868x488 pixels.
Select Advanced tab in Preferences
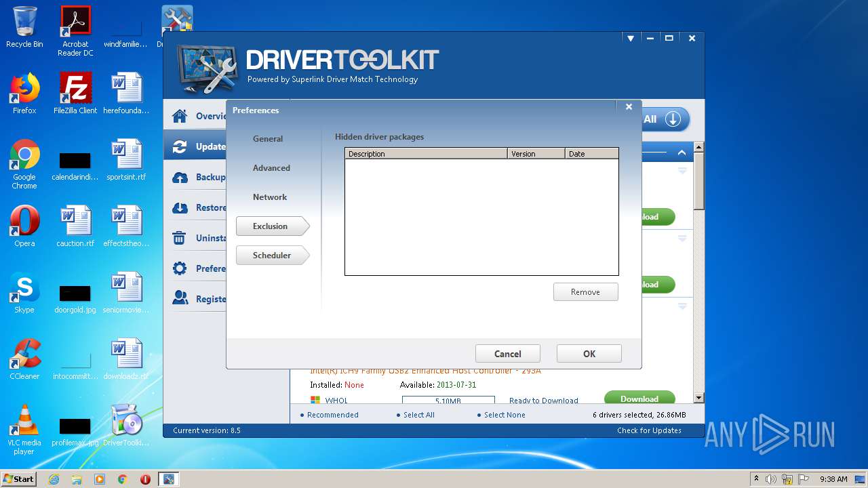tap(271, 168)
